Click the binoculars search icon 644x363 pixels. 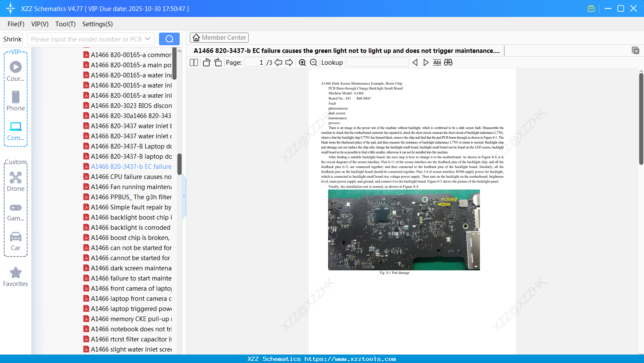point(448,63)
